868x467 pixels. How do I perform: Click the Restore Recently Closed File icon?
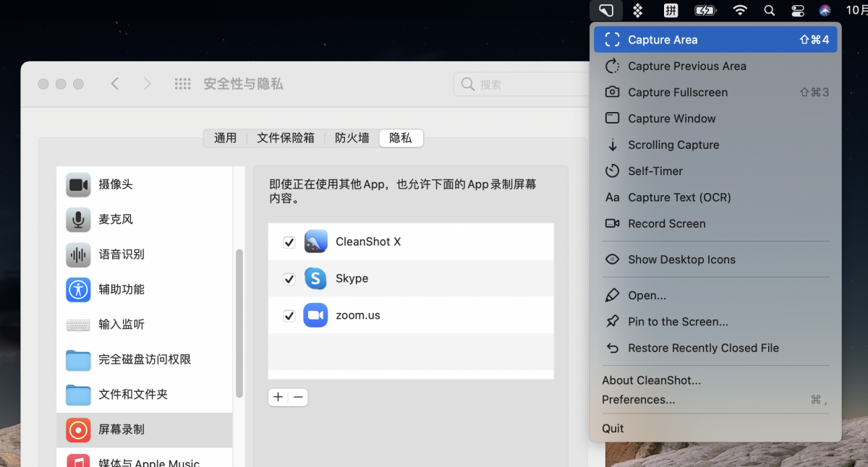(x=613, y=348)
